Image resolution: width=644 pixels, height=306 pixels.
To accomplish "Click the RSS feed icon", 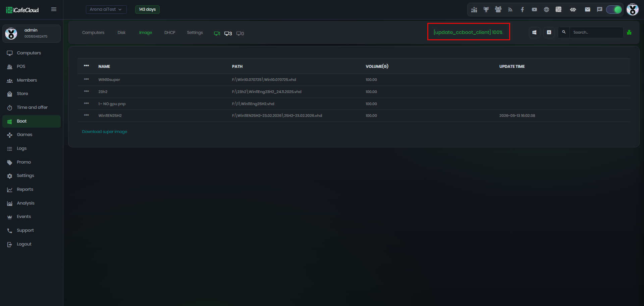I will click(x=510, y=10).
